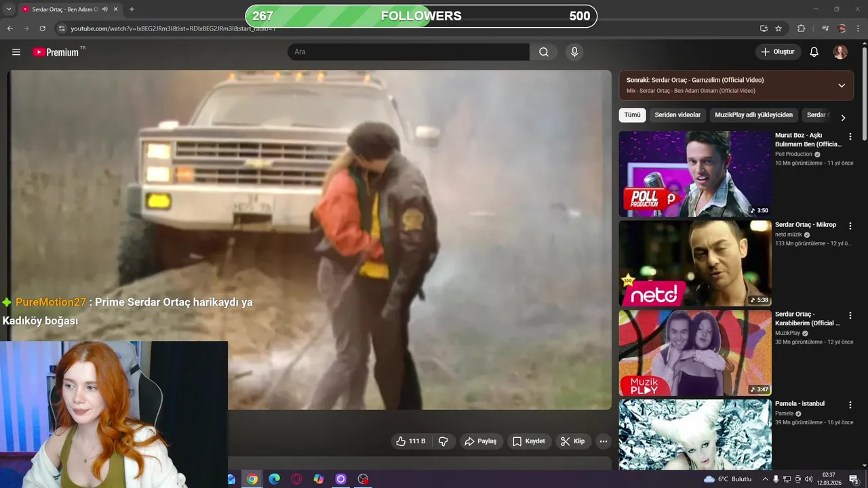868x488 pixels.
Task: Open Serdar Ortaç - Mikrop title link
Action: pyautogui.click(x=806, y=225)
